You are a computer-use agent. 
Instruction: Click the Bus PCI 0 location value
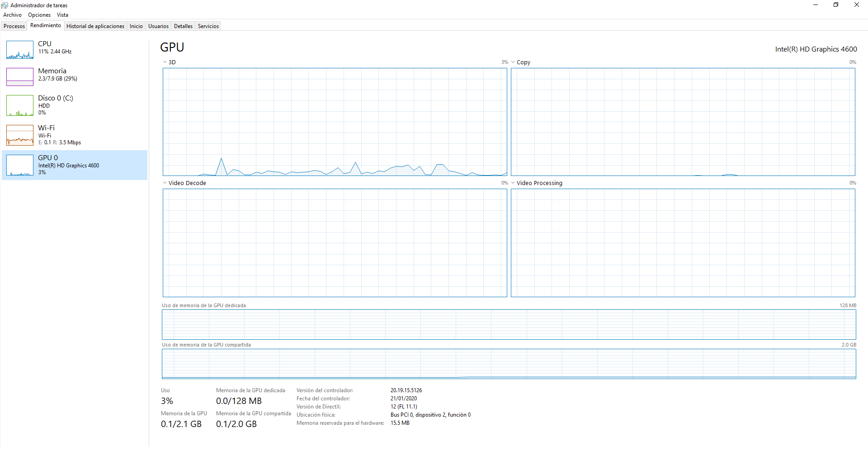[x=430, y=415]
